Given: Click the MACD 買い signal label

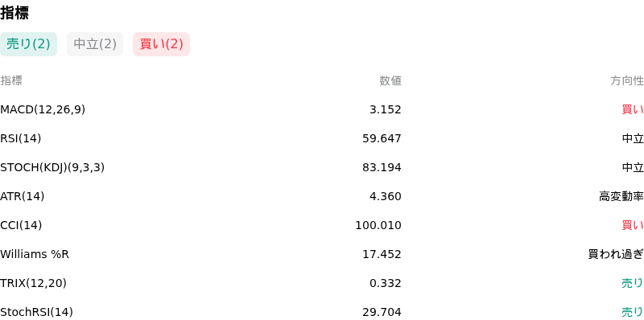Looking at the screenshot, I should 633,109.
